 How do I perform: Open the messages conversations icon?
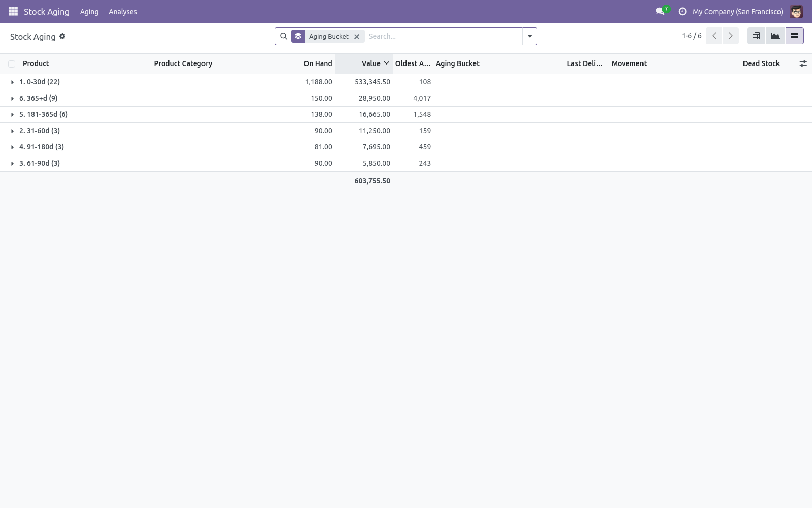click(660, 11)
